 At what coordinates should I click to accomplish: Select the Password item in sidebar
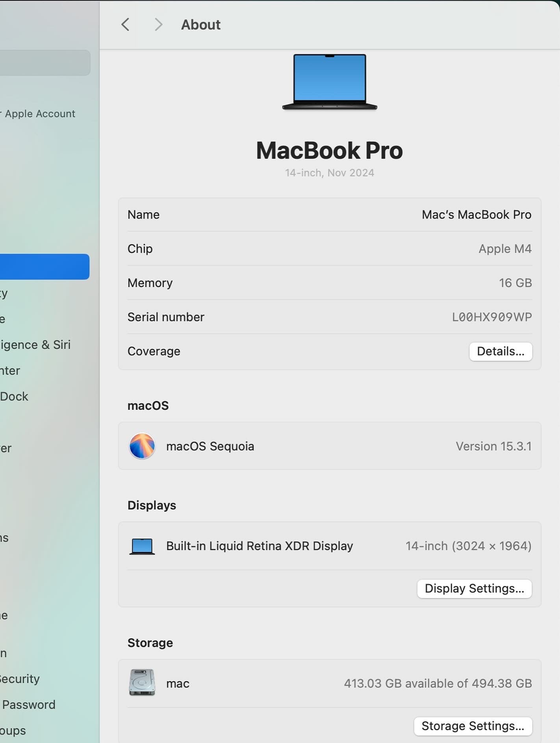click(x=28, y=704)
